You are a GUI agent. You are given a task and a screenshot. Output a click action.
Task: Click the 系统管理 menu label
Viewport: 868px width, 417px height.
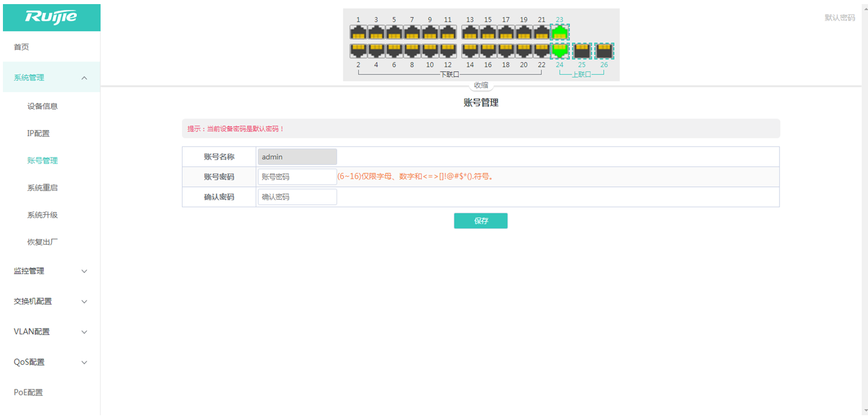point(29,77)
